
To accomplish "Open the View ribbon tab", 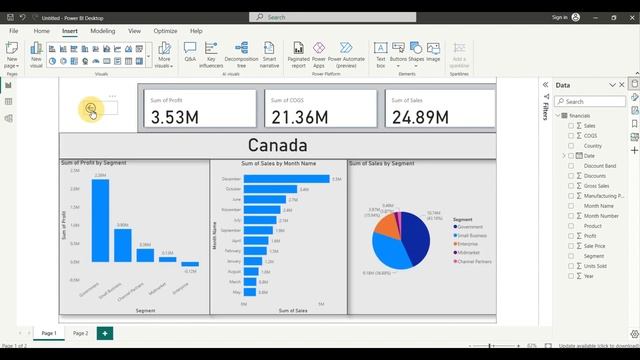I will 134,31.
